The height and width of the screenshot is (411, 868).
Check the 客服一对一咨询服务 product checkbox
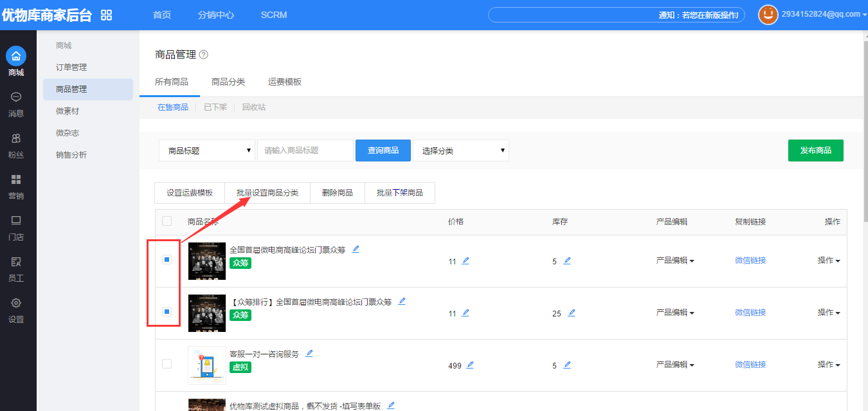pos(167,363)
